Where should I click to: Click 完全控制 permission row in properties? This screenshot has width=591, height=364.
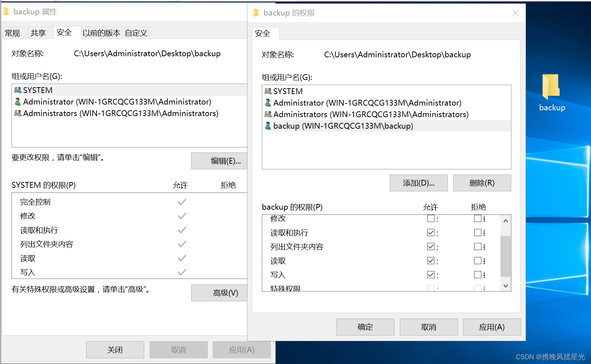coord(129,202)
